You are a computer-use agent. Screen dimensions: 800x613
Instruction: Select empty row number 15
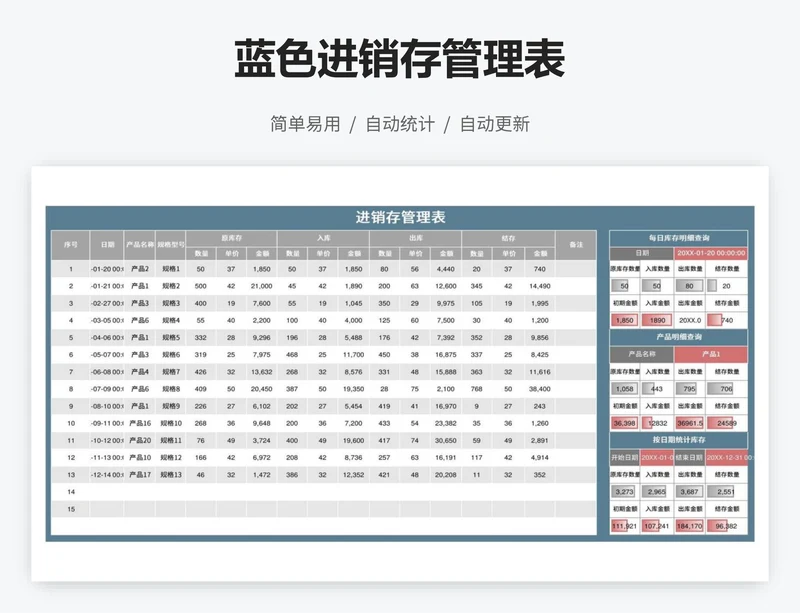point(70,509)
